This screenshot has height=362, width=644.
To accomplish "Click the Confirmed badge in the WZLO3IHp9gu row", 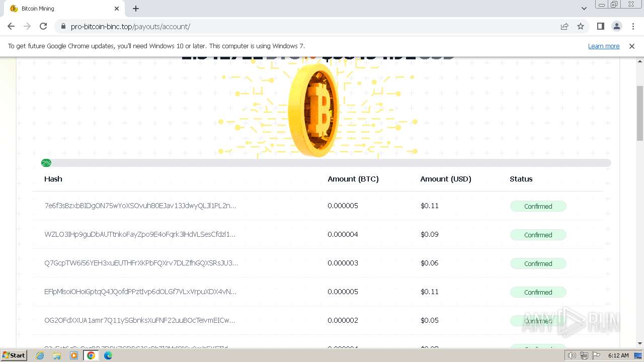I will pos(538,235).
